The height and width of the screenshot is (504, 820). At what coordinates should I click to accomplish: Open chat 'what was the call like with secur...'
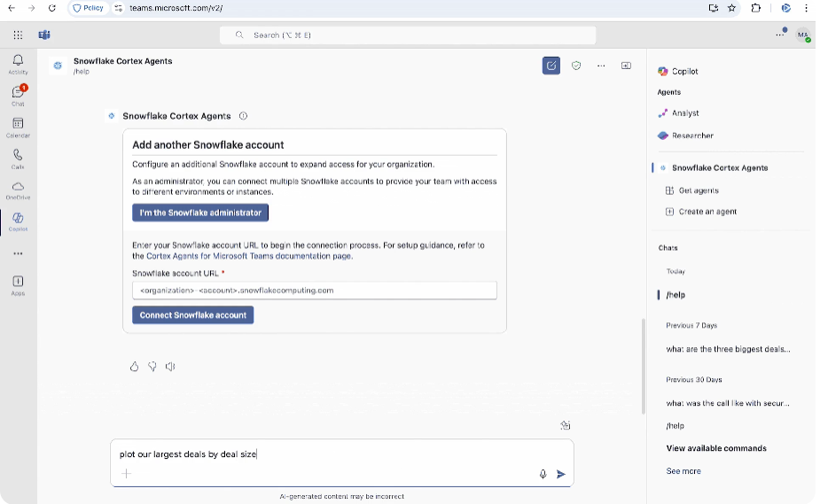[x=728, y=403]
